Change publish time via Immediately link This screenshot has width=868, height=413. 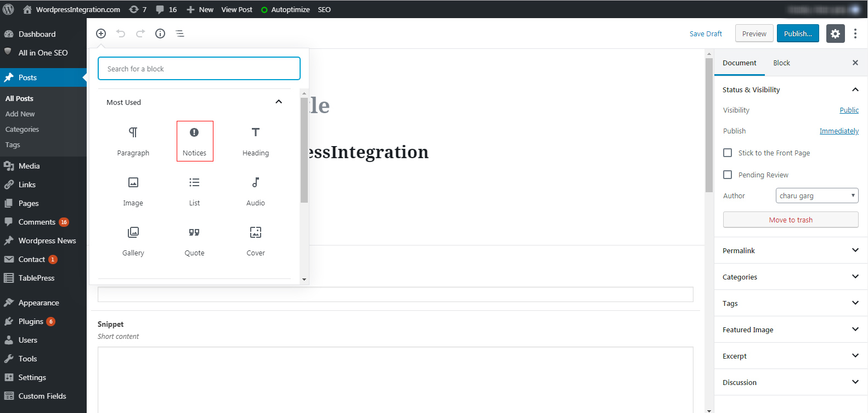tap(839, 131)
